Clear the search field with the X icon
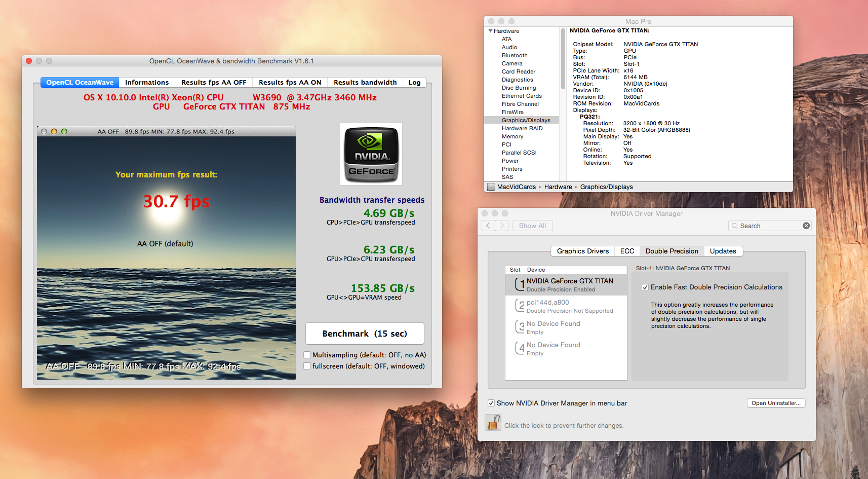The image size is (868, 479). pos(806,226)
